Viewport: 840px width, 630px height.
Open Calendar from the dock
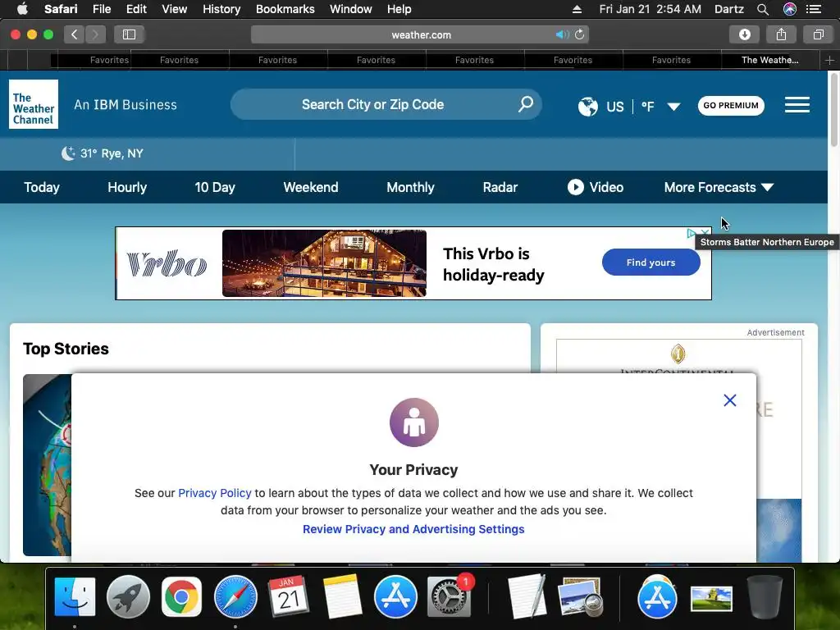pyautogui.click(x=288, y=597)
